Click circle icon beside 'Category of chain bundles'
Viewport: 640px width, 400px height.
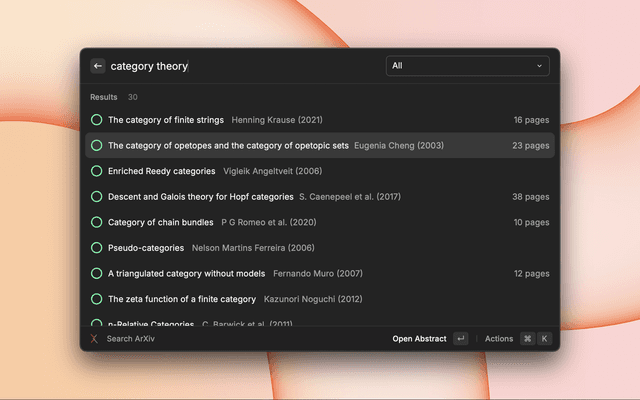point(97,222)
